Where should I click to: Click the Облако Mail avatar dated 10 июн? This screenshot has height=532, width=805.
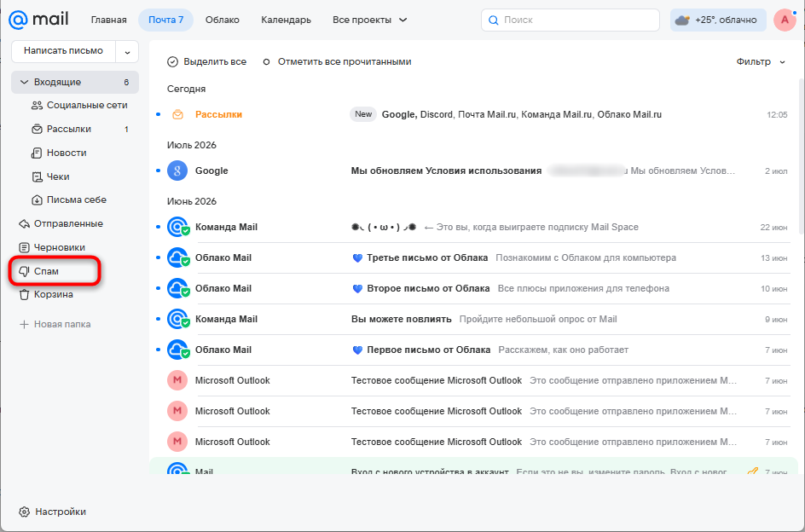[178, 289]
